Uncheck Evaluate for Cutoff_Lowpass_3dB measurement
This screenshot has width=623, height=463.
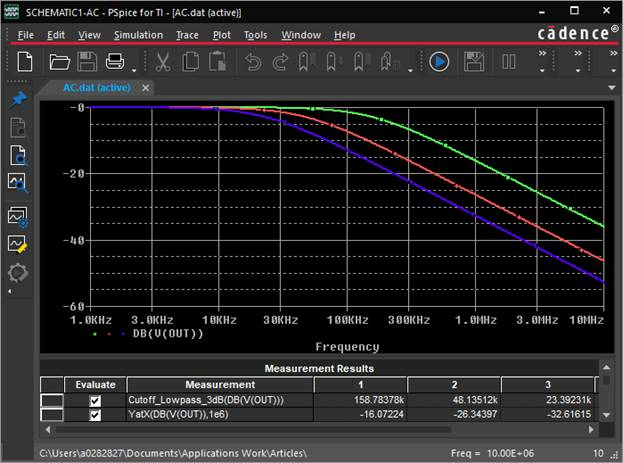point(96,400)
